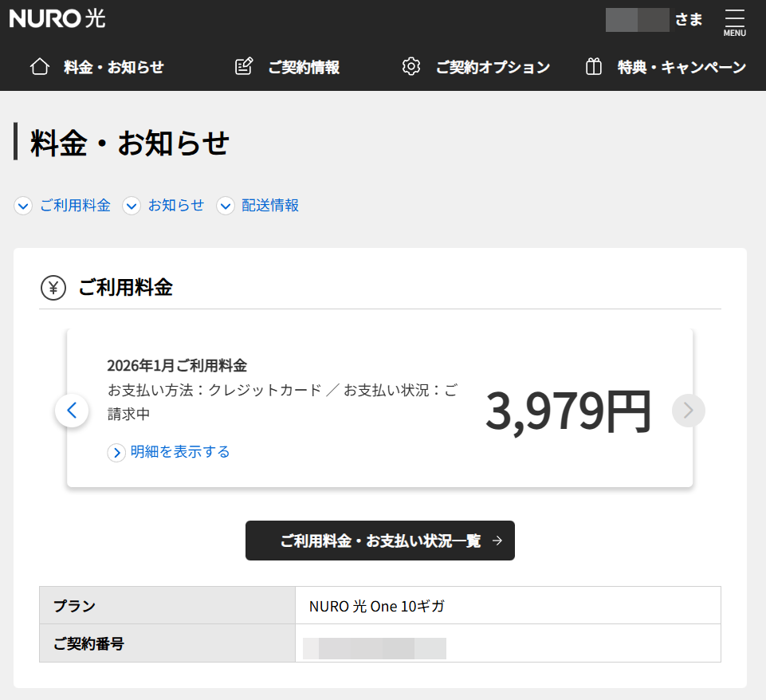Click the arrow circle before 明細を表示する
This screenshot has width=766, height=700.
tap(116, 452)
